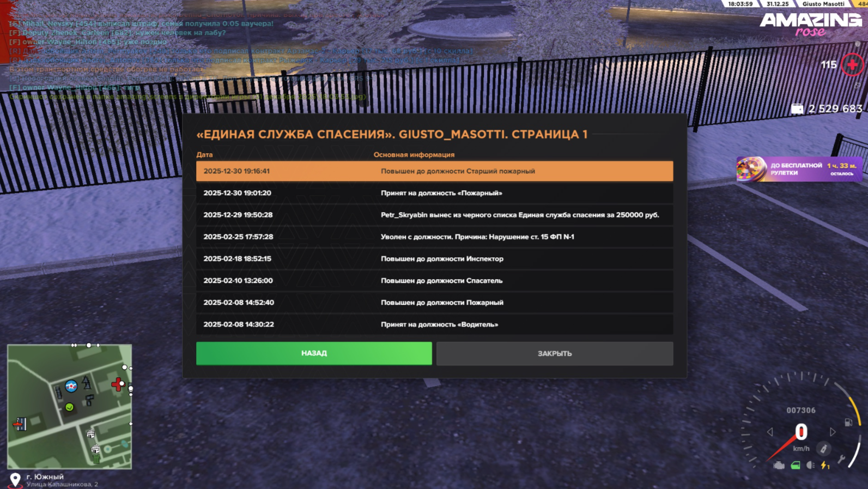868x489 pixels.
Task: Click the green НАЗАД button
Action: click(x=314, y=353)
